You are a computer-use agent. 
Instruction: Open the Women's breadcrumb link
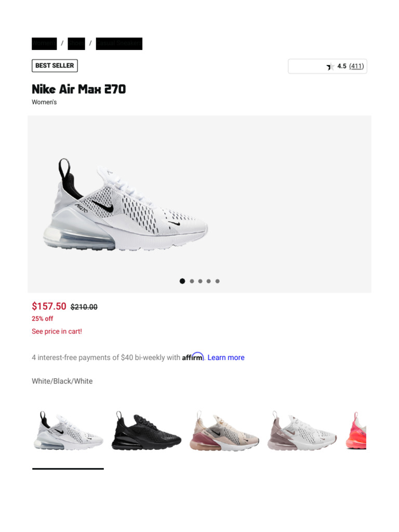pyautogui.click(x=44, y=44)
